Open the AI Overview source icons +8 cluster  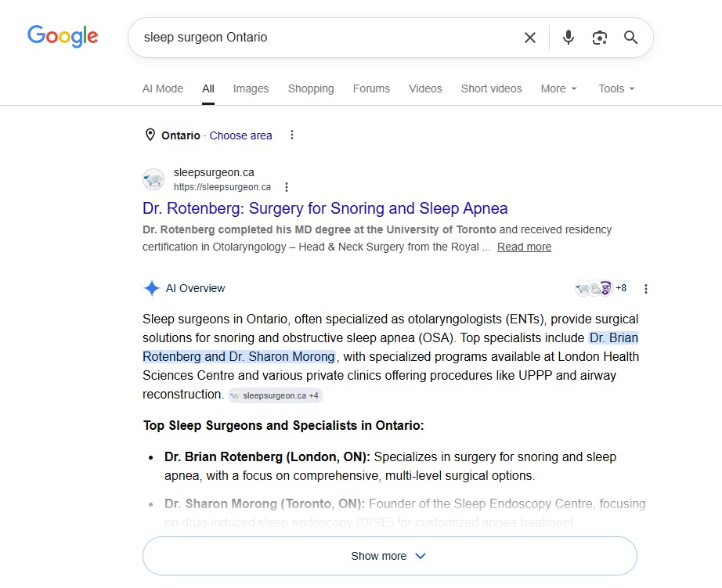tap(601, 288)
